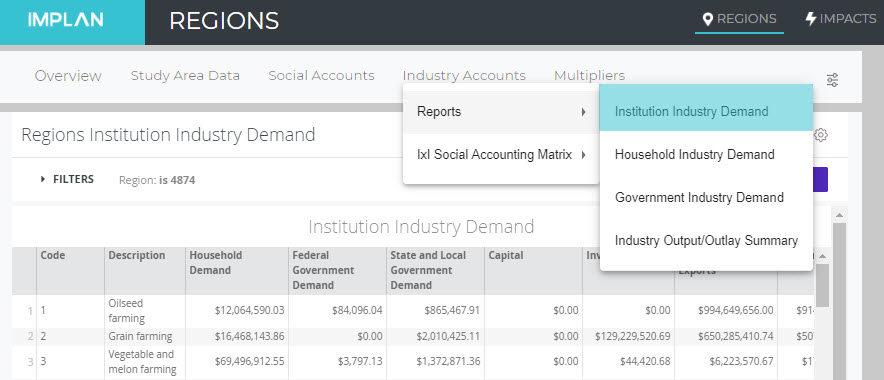Click the vertical scrollbar thumb

[x=839, y=302]
